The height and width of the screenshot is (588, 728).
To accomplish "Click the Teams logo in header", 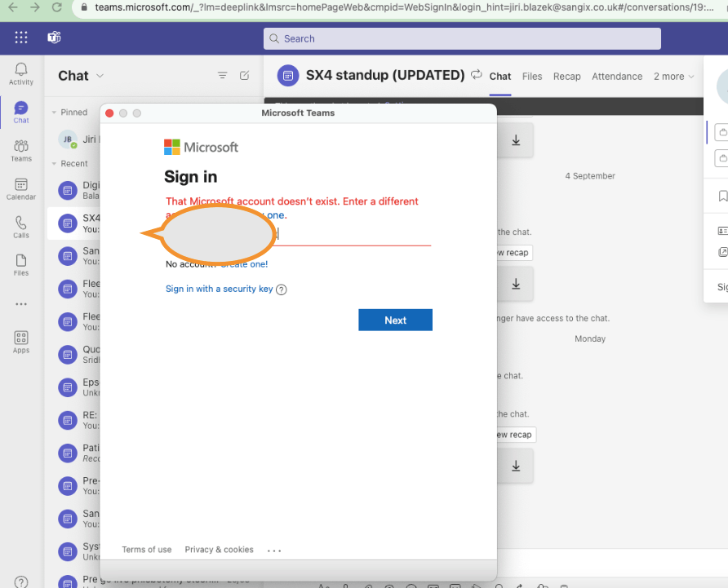I will click(54, 38).
